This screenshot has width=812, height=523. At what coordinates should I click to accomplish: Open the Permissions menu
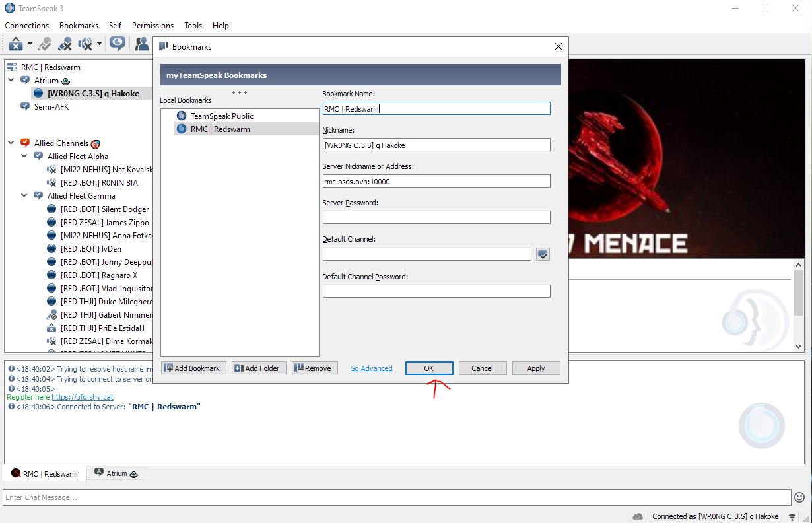click(x=152, y=26)
